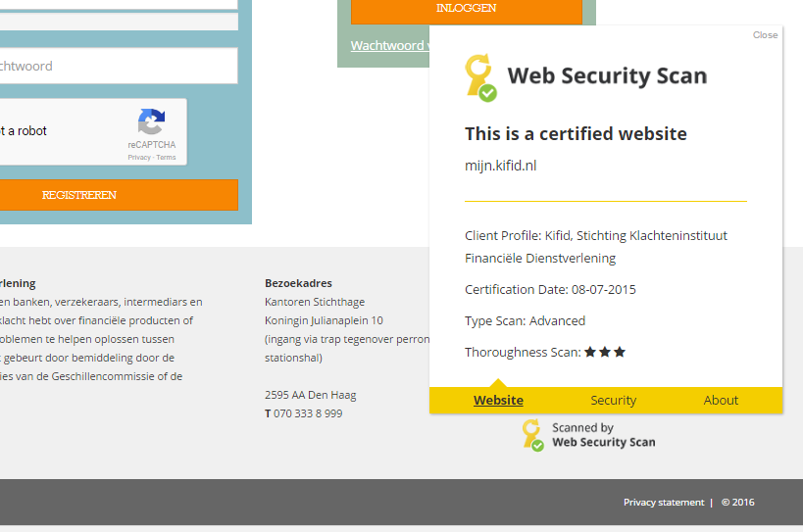Close the Web Security Scan popup
Viewport: 803px width, 532px height.
pyautogui.click(x=765, y=35)
